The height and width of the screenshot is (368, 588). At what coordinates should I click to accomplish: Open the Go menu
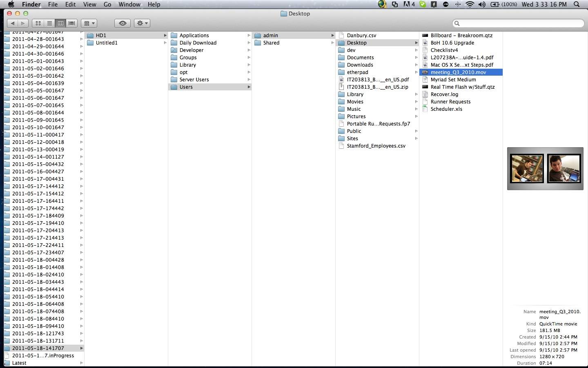107,4
